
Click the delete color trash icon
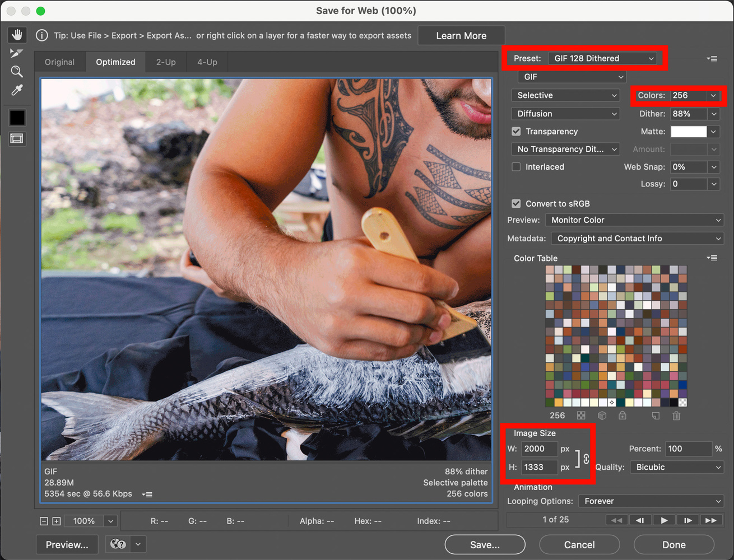point(676,416)
